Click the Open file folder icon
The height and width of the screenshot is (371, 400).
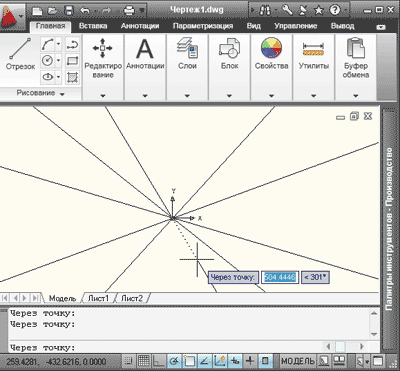pyautogui.click(x=53, y=11)
